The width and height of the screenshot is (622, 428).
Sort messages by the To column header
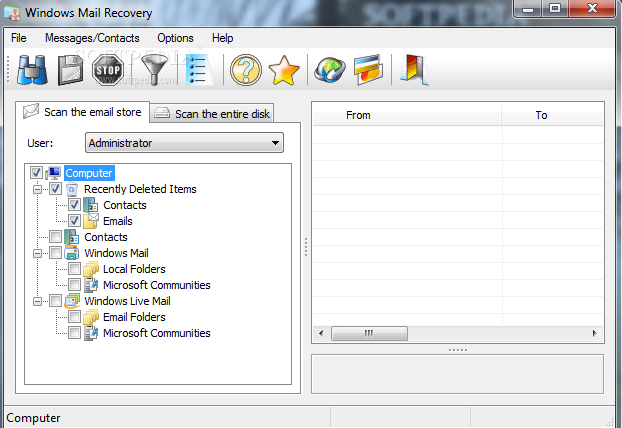click(x=553, y=115)
